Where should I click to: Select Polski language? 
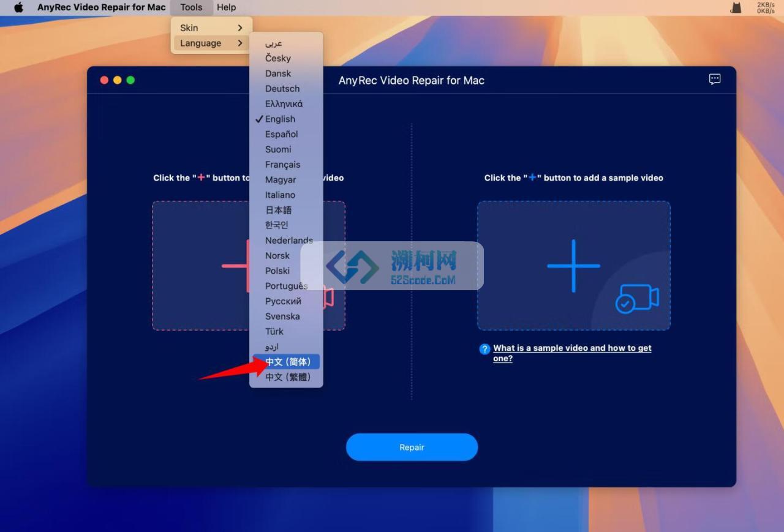pos(286,271)
